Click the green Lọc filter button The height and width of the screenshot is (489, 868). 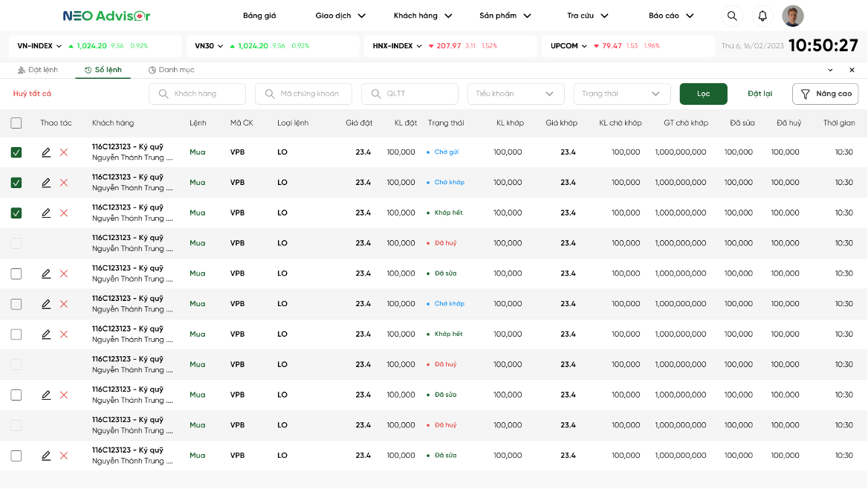[703, 94]
